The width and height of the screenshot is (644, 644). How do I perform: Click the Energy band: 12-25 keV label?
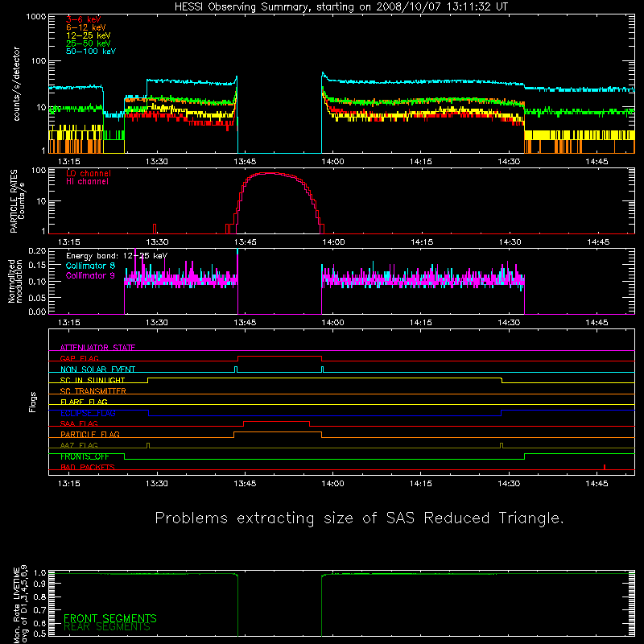(117, 256)
